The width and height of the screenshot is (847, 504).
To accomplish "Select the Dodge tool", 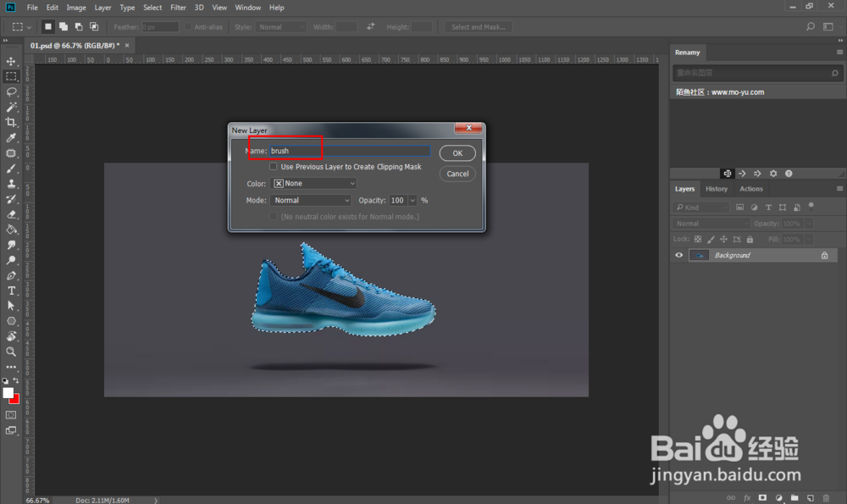I will 11,260.
